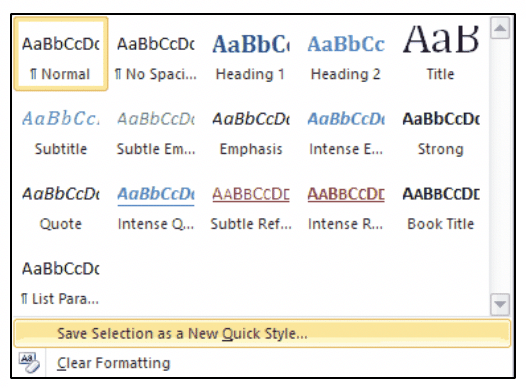Select Intense Reference style

pos(346,204)
